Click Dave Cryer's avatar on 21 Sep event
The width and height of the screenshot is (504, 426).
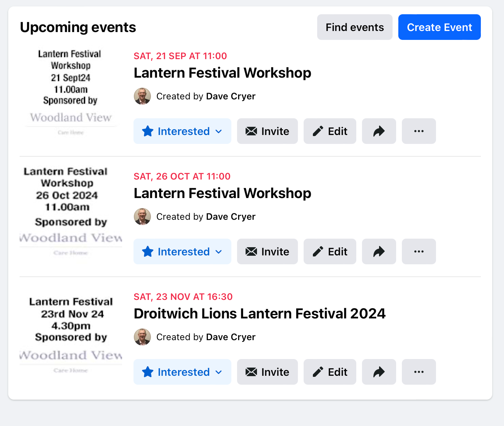[x=142, y=96]
